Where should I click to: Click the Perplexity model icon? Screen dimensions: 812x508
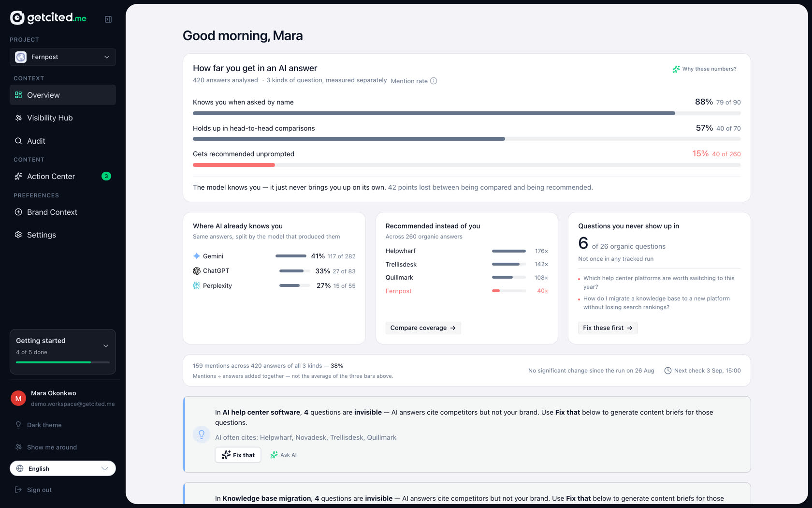point(197,286)
